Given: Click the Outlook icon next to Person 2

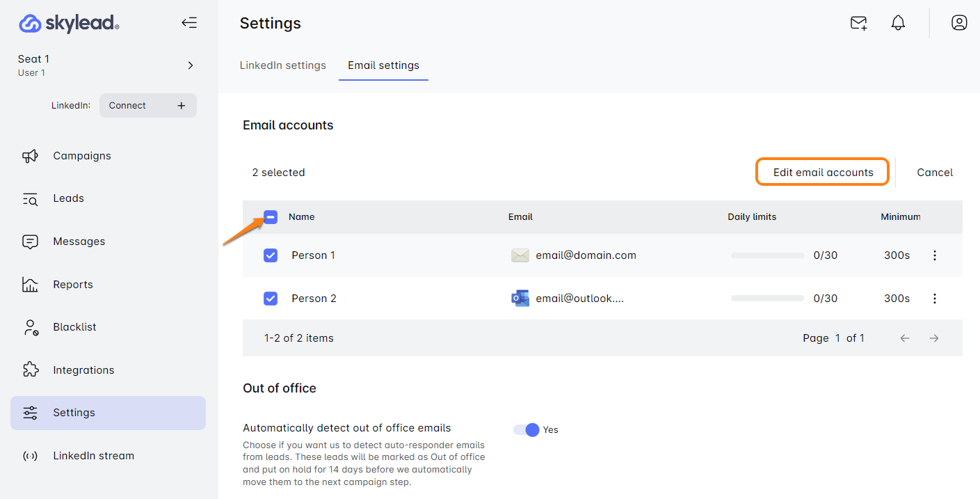Looking at the screenshot, I should (x=520, y=299).
